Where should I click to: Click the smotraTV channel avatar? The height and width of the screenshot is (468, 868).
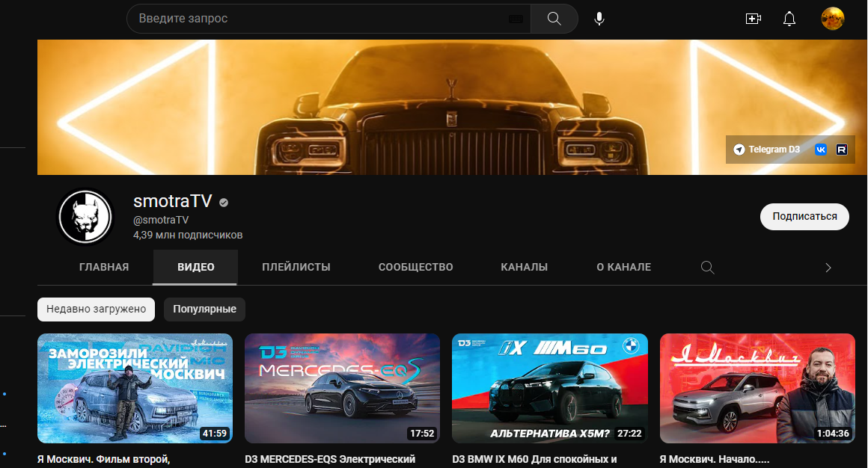point(86,216)
